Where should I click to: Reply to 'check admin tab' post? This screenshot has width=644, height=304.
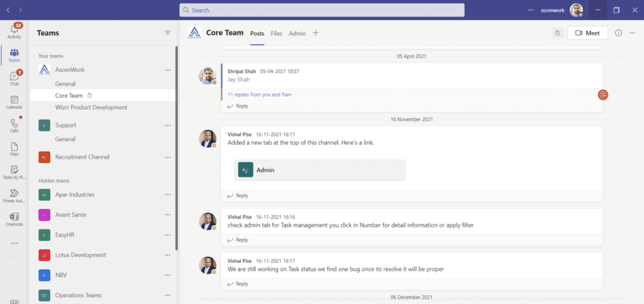(238, 240)
